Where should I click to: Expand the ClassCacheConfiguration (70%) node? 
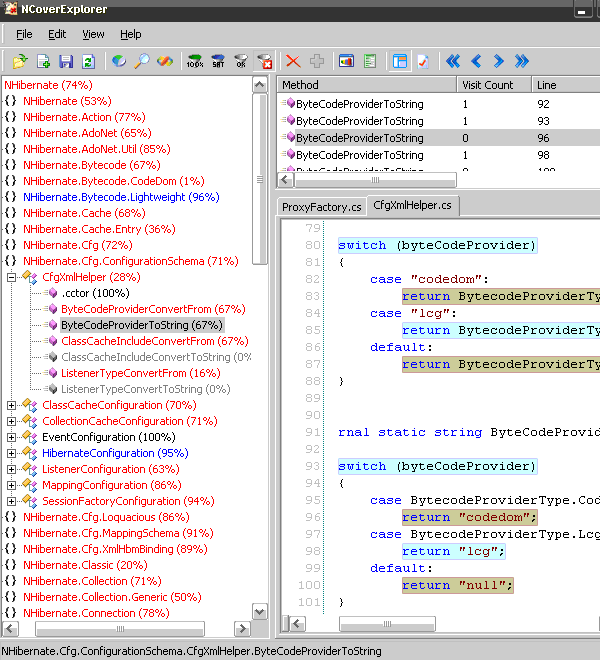coord(11,405)
